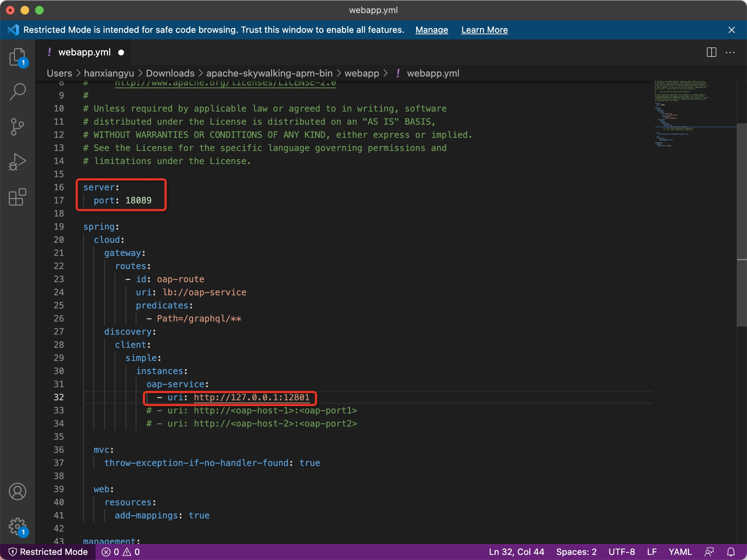
Task: Open More Actions ellipsis menu in editor
Action: coord(730,52)
